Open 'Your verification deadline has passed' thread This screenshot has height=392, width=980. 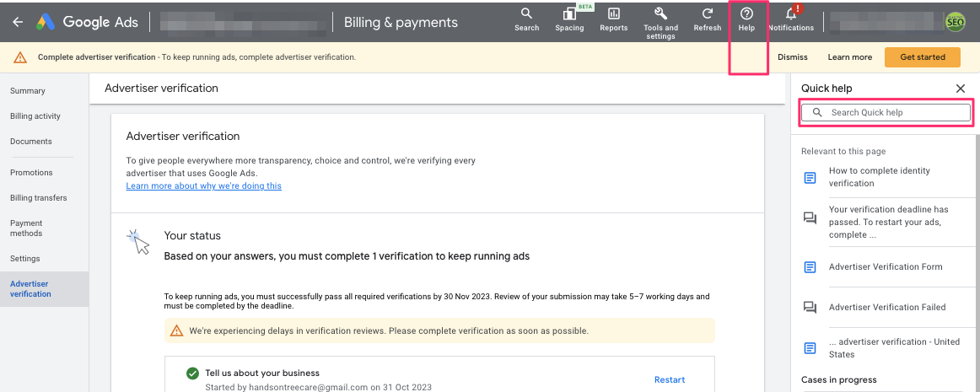[888, 222]
